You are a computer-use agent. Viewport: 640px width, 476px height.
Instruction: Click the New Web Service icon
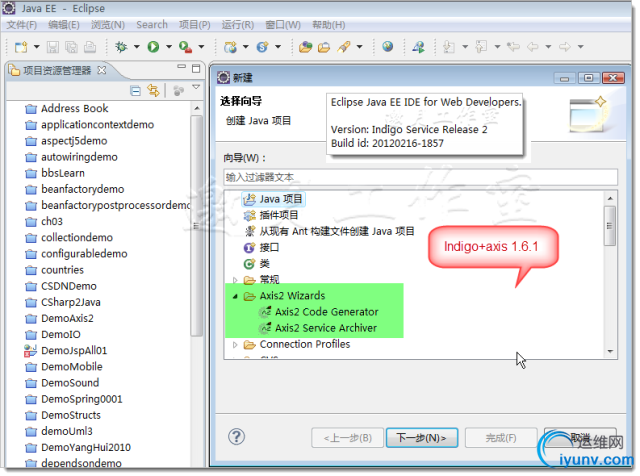click(262, 47)
